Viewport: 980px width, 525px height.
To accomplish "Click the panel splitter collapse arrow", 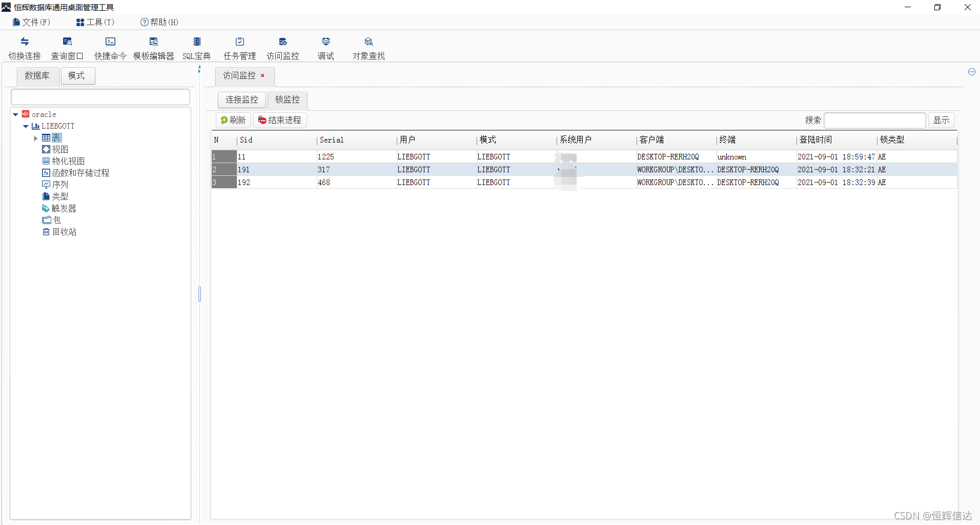I will pos(199,69).
